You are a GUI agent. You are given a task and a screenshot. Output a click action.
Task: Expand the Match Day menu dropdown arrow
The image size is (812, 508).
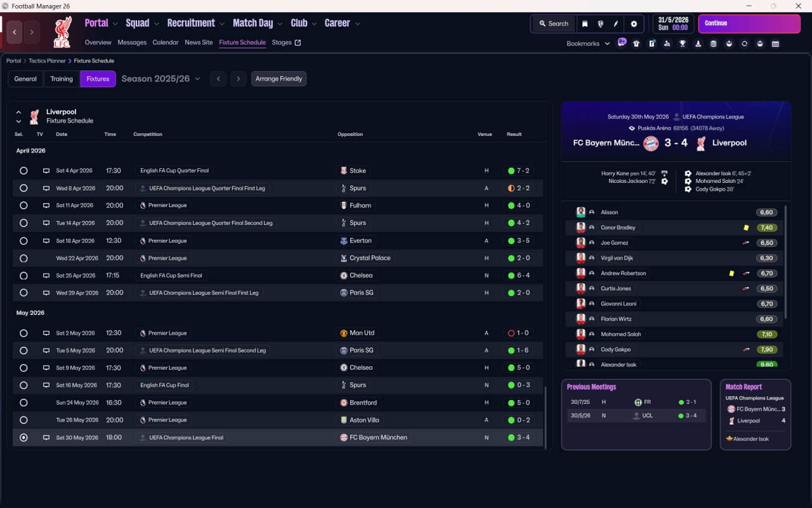[x=280, y=24]
